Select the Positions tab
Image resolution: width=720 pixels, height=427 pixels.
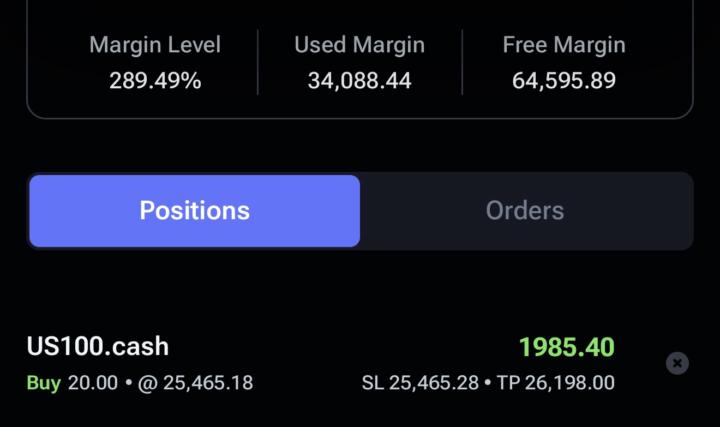(x=195, y=211)
